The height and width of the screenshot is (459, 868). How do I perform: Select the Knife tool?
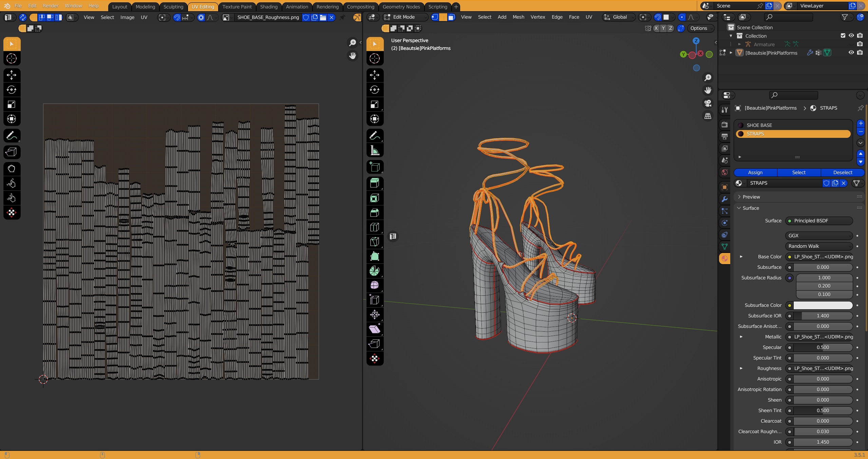tap(375, 242)
